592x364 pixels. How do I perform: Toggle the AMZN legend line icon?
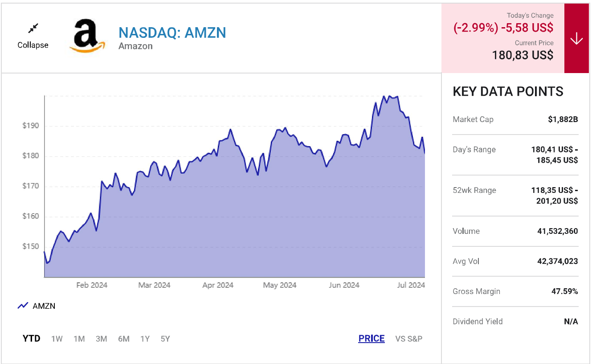pos(23,306)
